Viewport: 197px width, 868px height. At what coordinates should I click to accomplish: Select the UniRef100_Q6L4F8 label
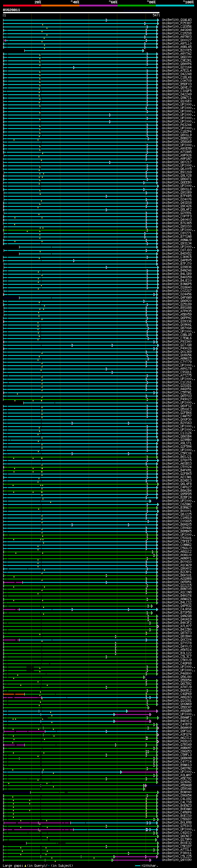click(x=177, y=484)
